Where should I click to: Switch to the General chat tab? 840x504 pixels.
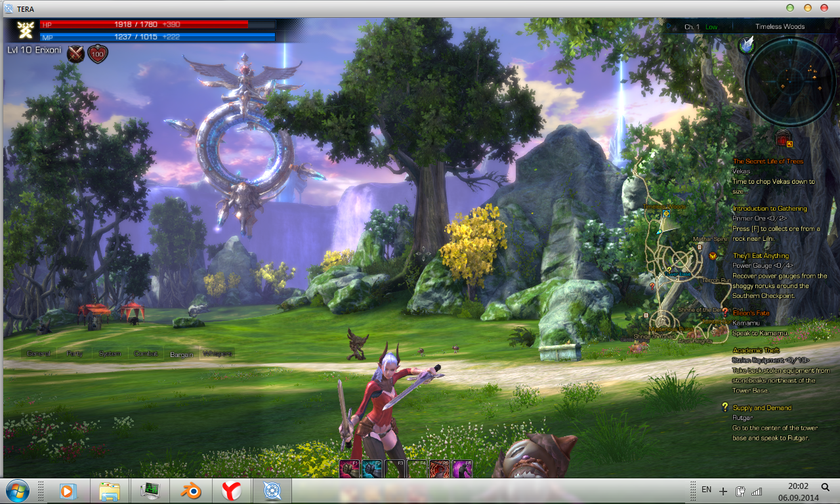click(x=39, y=354)
